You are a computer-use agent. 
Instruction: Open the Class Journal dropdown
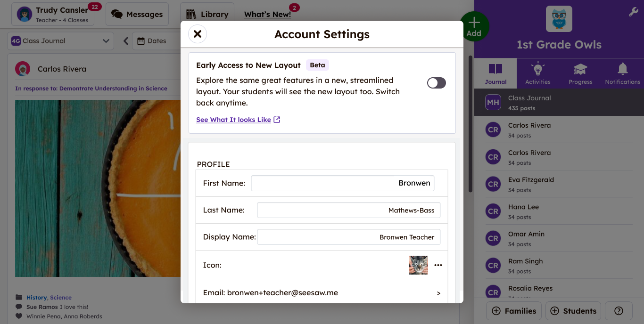pos(61,41)
